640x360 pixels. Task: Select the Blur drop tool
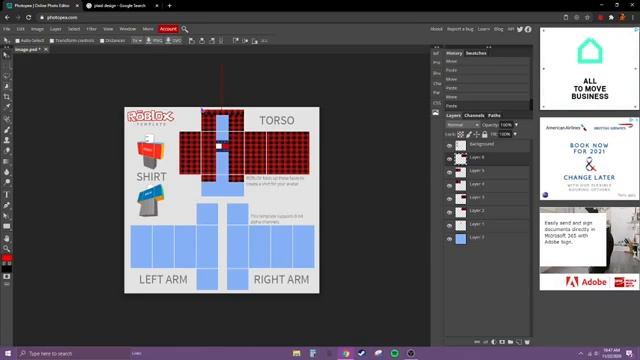7,172
